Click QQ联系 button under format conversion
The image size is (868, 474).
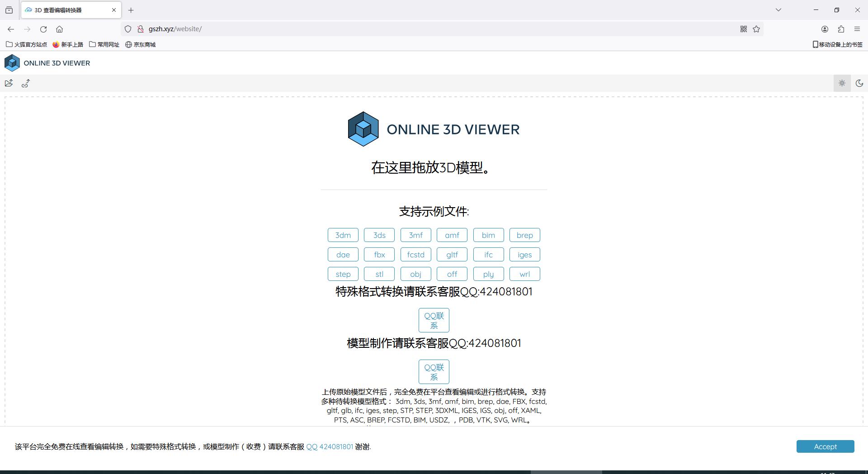coord(434,320)
